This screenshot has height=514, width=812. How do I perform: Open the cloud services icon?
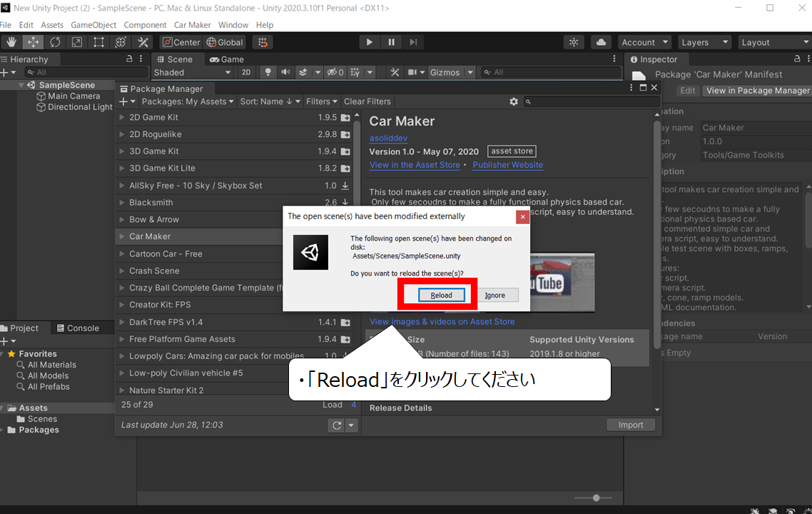click(601, 43)
